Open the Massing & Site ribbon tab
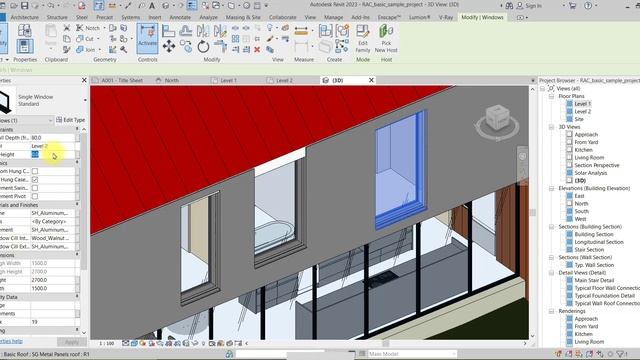640x360 pixels. click(243, 18)
